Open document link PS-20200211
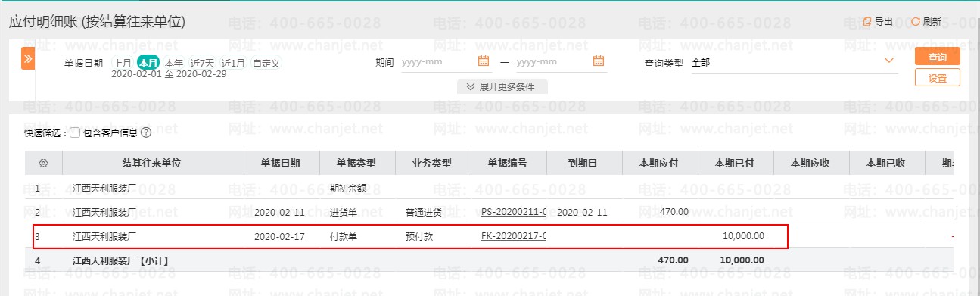Viewport: 980px width, 296px height. click(x=514, y=211)
